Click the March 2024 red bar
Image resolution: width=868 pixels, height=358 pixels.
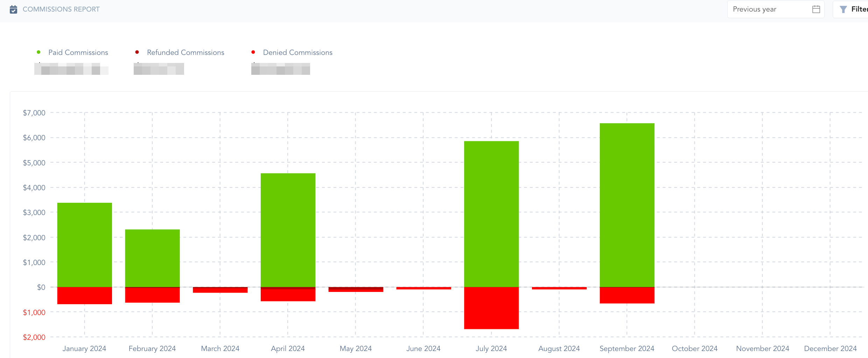click(x=220, y=290)
